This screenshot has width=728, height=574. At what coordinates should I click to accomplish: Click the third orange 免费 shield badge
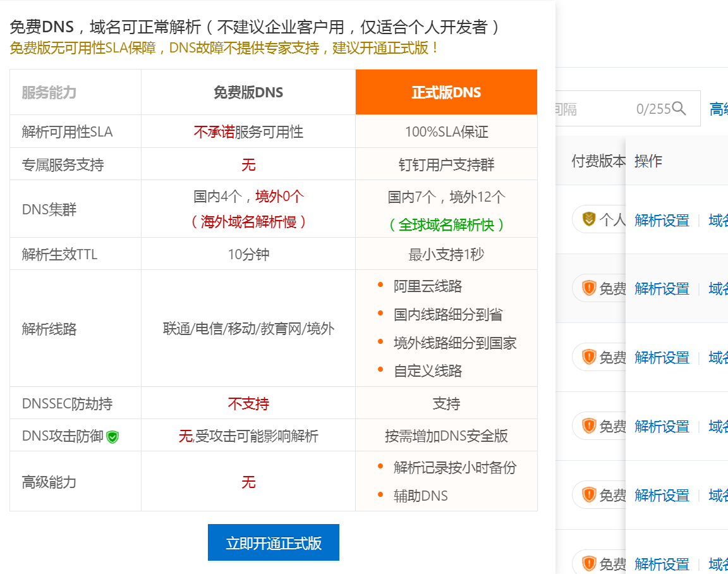coord(589,426)
